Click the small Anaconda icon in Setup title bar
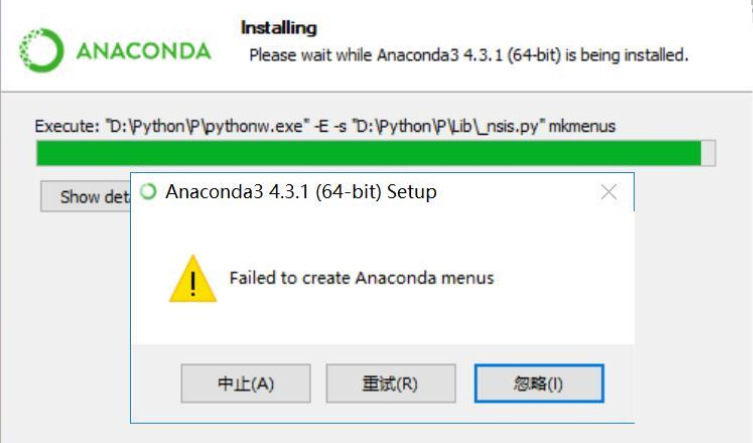Screen dimensions: 753x443 (x=148, y=192)
